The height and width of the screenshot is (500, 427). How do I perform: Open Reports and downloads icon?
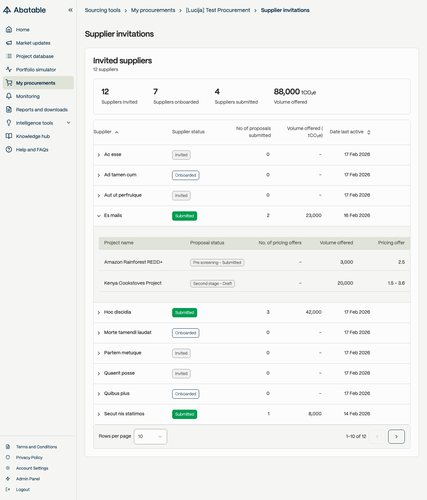click(9, 109)
